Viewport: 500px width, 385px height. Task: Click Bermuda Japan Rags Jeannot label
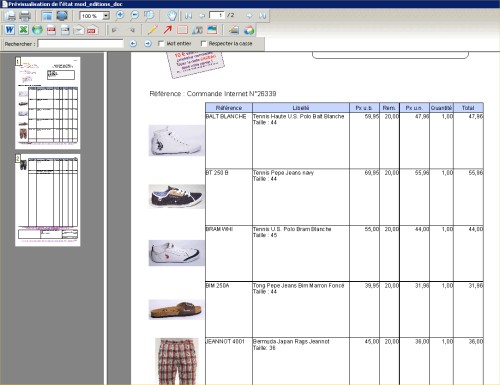point(291,342)
